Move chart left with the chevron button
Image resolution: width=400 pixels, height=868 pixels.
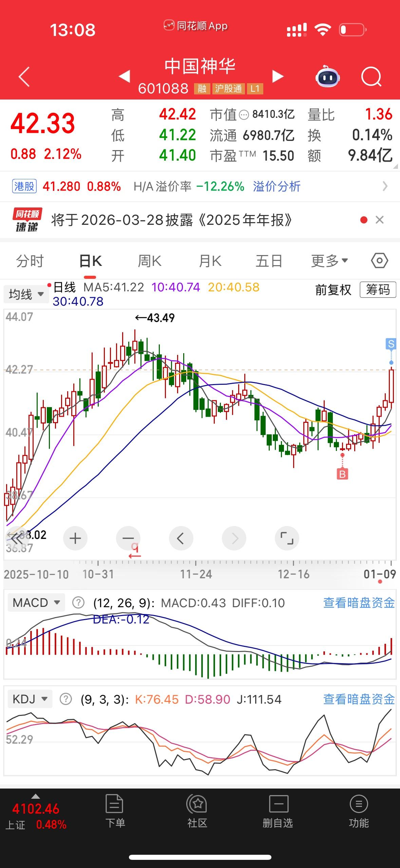point(181,539)
